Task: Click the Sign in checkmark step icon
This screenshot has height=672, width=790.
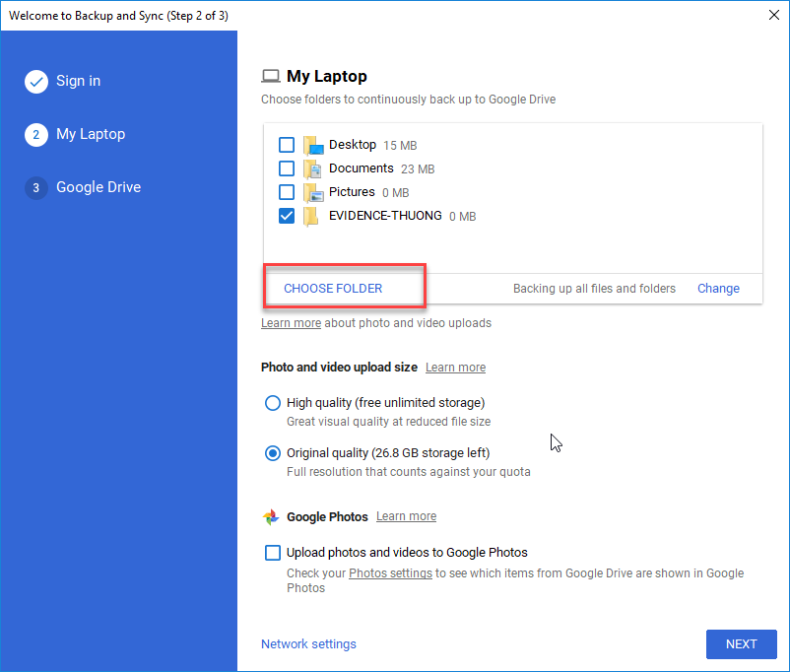Action: [x=36, y=81]
